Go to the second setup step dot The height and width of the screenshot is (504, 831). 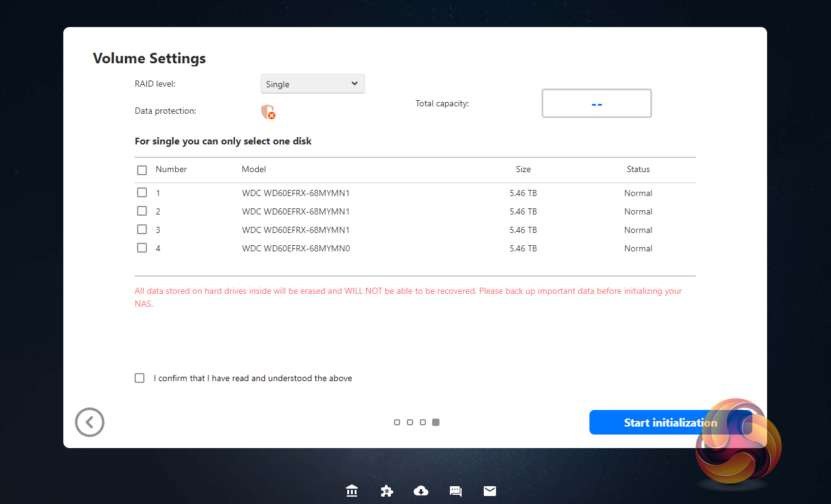pos(410,422)
